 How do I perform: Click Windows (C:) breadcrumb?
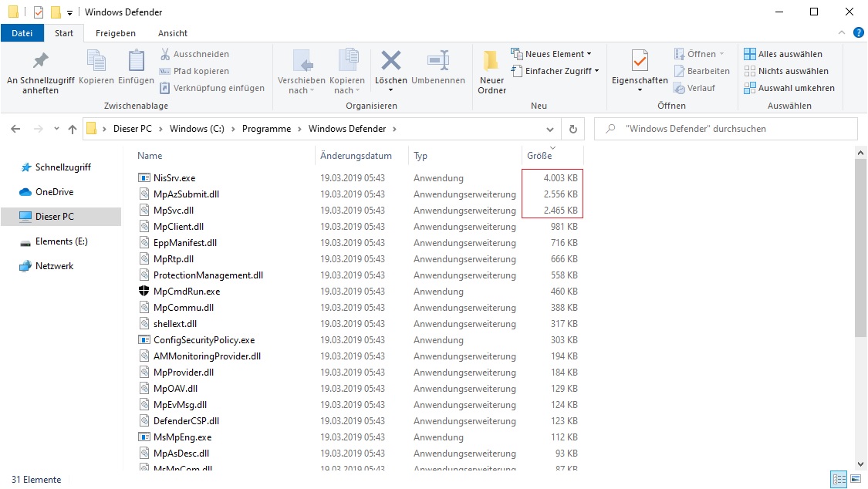(197, 129)
